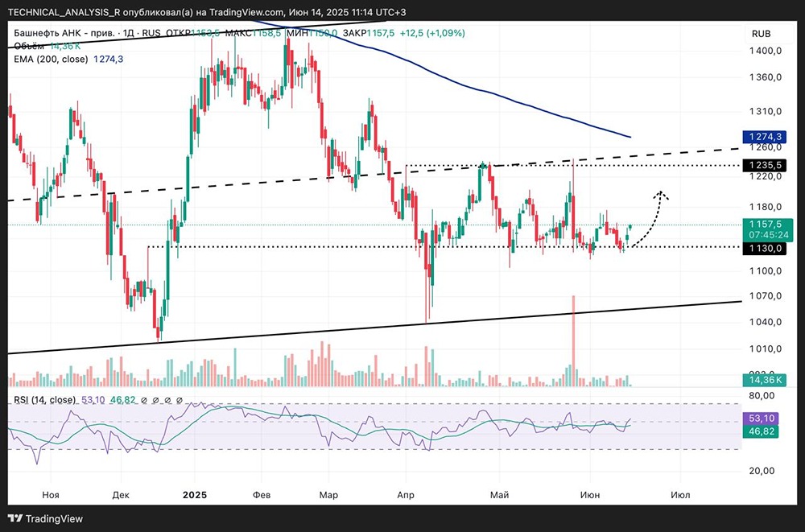Click the Июл month label on time axis

coord(680,495)
